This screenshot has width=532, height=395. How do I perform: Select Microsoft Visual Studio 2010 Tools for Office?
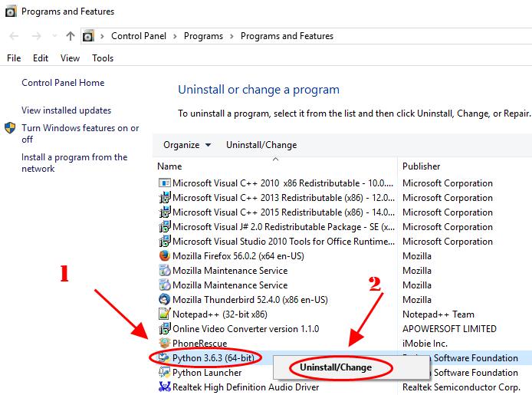click(x=284, y=242)
